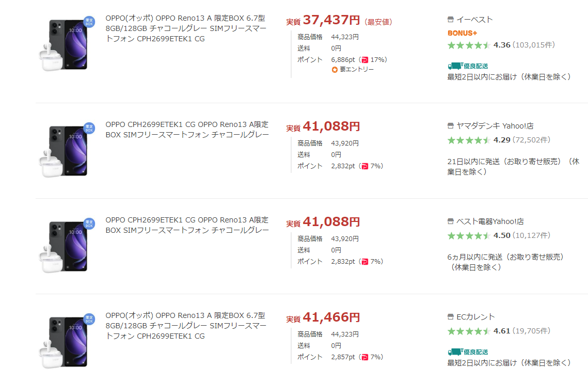Click the 優良配送 truck icon under イーベスト

455,66
